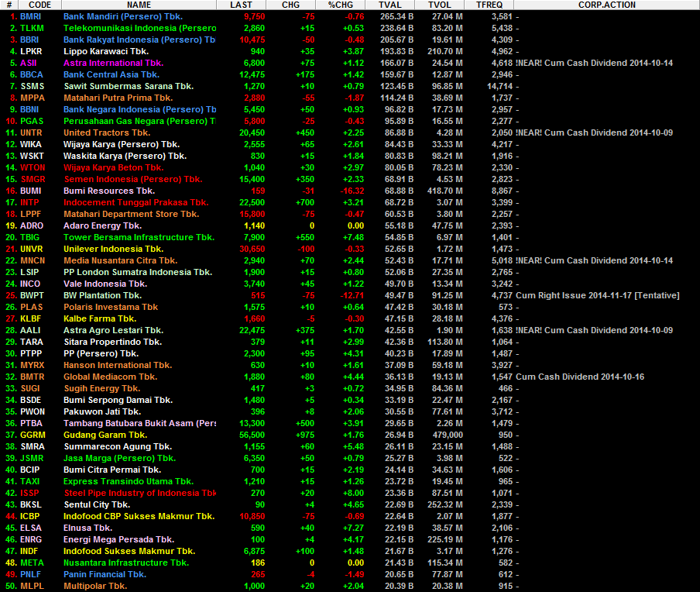Select stock code TAXI
Screen dimensions: 700x592
[x=29, y=481]
